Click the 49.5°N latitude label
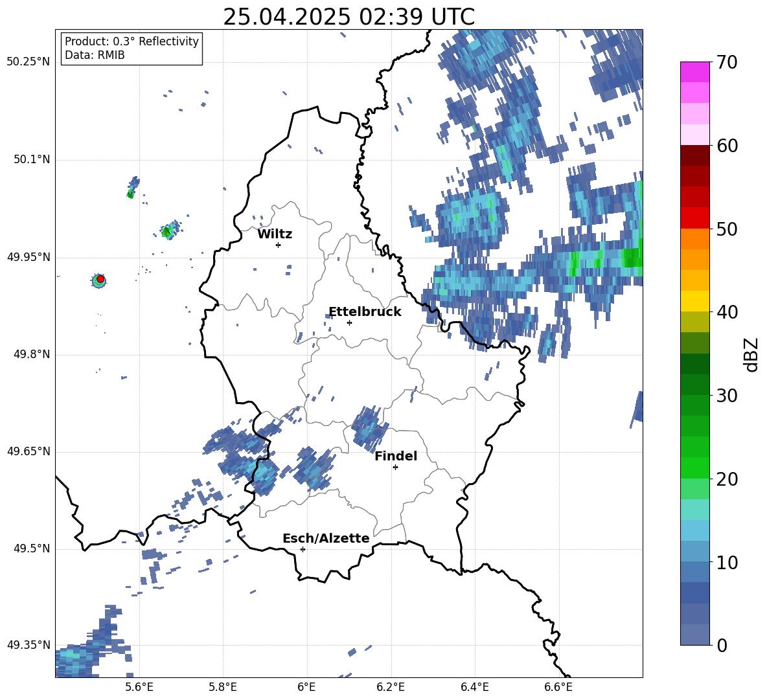The height and width of the screenshot is (700, 767). point(32,548)
